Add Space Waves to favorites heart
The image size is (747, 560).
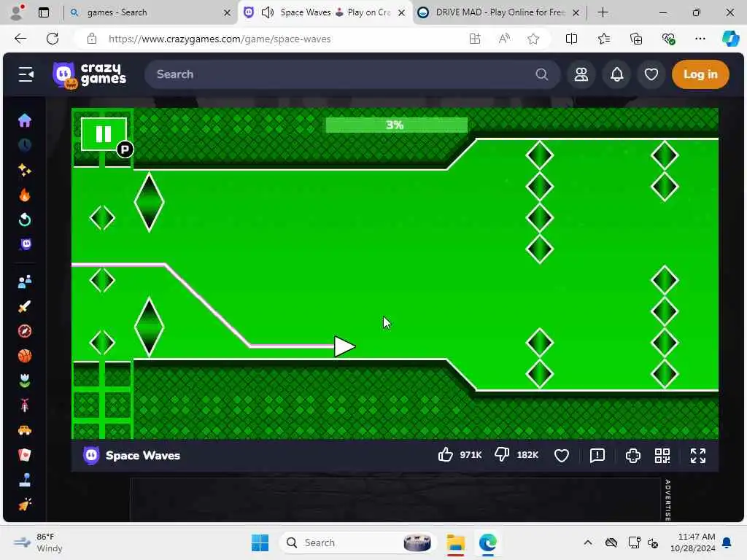(x=562, y=456)
